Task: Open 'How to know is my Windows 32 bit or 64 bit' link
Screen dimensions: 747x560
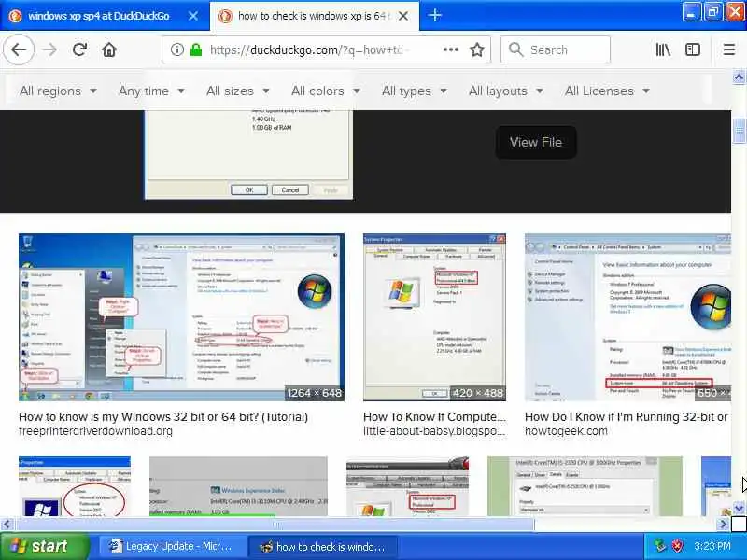Action: [163, 416]
